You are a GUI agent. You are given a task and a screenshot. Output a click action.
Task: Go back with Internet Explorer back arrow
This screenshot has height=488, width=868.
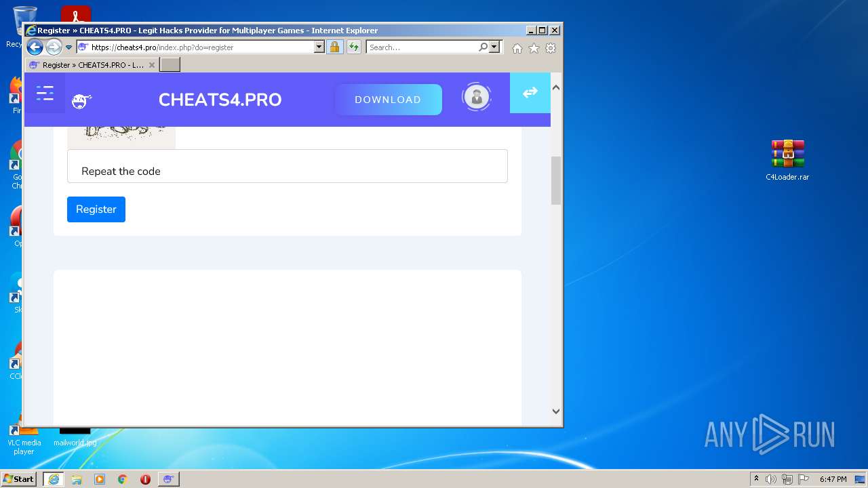35,47
